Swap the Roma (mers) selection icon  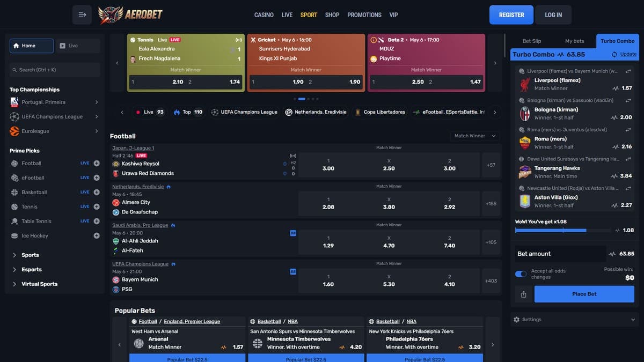tap(628, 130)
